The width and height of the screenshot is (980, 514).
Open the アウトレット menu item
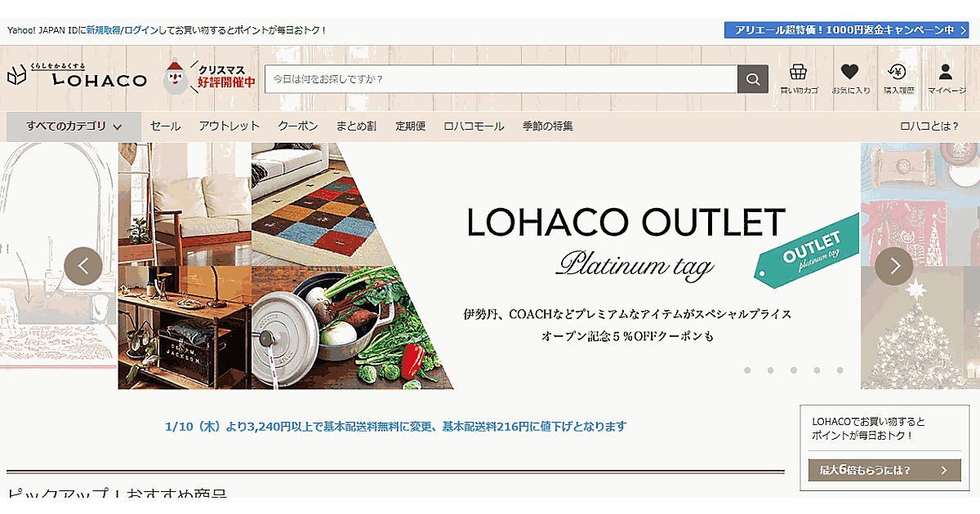point(229,126)
